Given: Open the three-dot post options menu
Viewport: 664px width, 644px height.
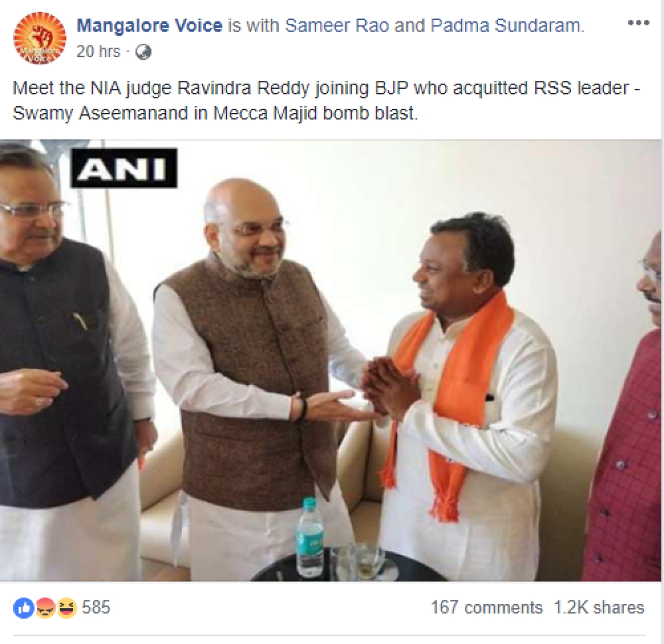Looking at the screenshot, I should click(x=638, y=23).
